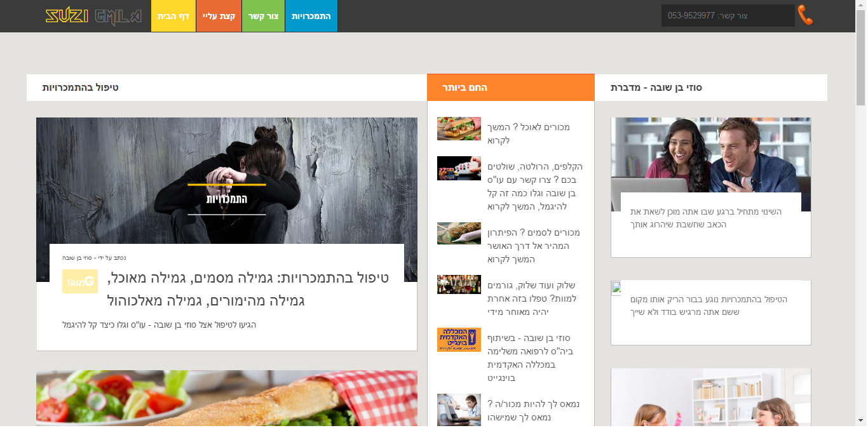This screenshot has height=428, width=868.
Task: Select the החם ביותר orange tab header
Action: [511, 88]
